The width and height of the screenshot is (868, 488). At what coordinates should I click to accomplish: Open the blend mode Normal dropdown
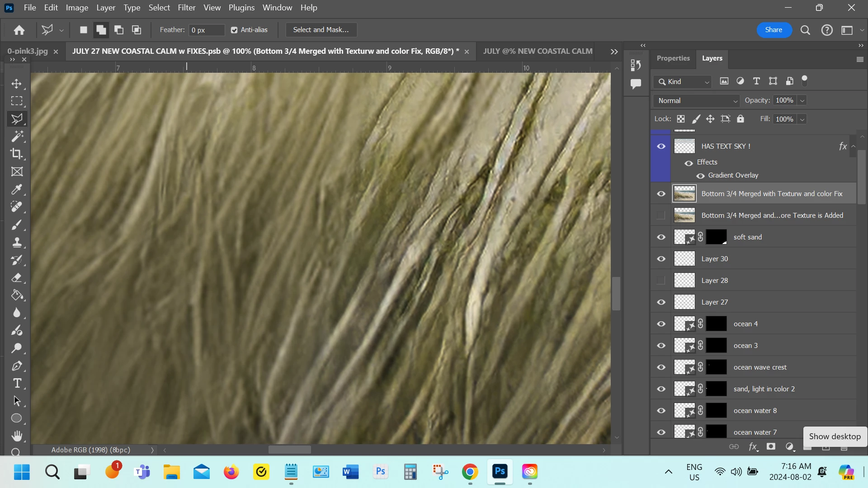(697, 101)
